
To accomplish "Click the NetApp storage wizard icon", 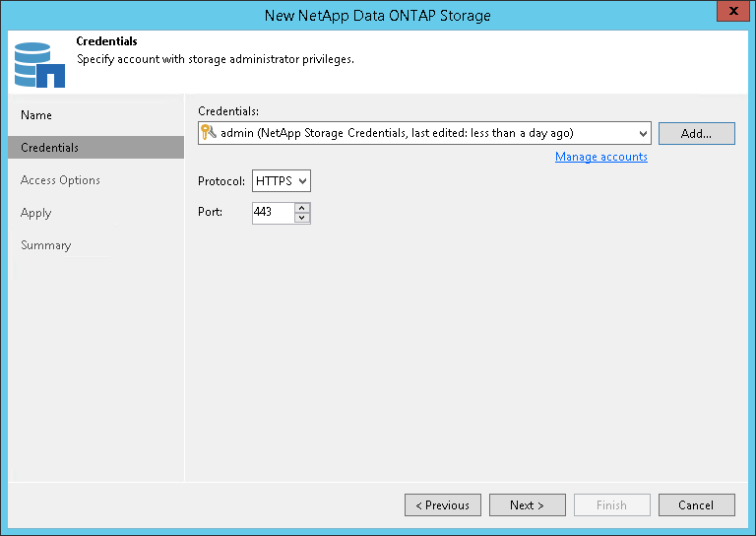I will point(40,63).
